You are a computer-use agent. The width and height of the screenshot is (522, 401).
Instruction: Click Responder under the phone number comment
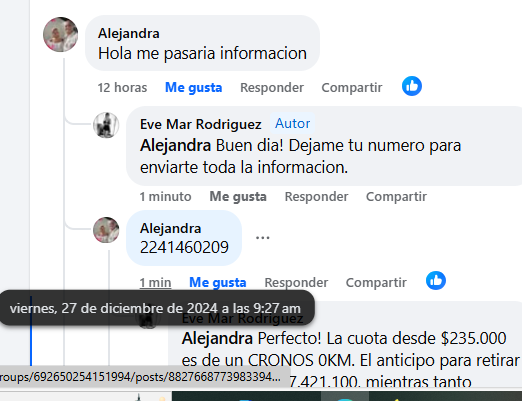[296, 283]
